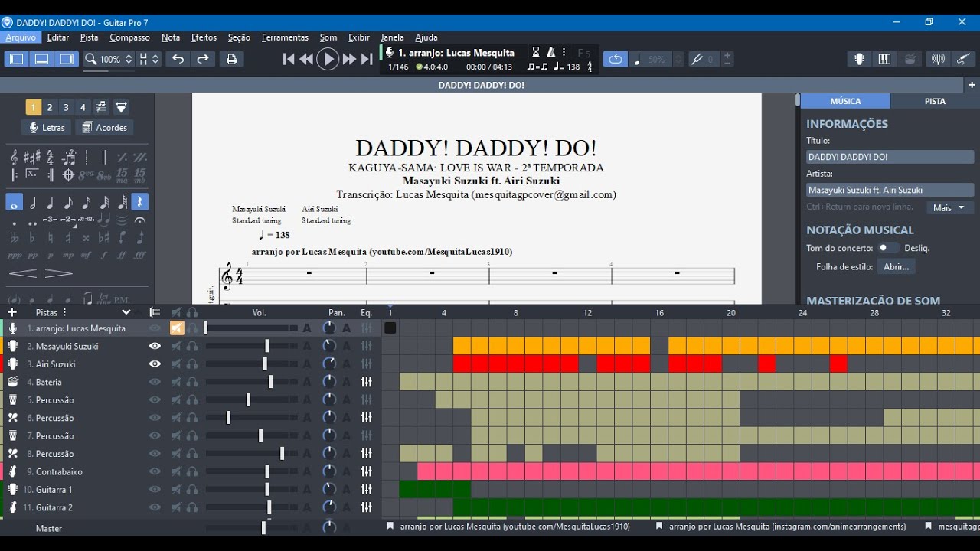This screenshot has width=980, height=551.
Task: Adjust the Contrabaixo pan knob
Action: tap(329, 471)
